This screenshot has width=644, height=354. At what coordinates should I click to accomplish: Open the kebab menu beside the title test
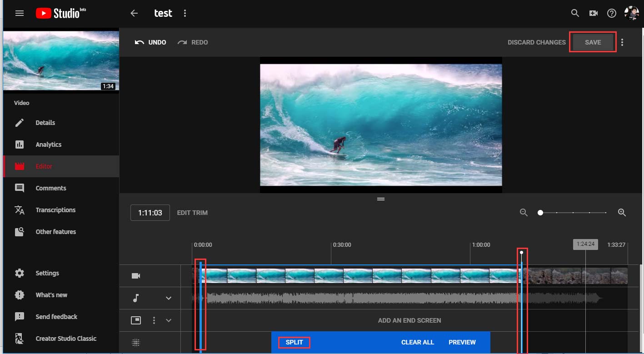185,13
